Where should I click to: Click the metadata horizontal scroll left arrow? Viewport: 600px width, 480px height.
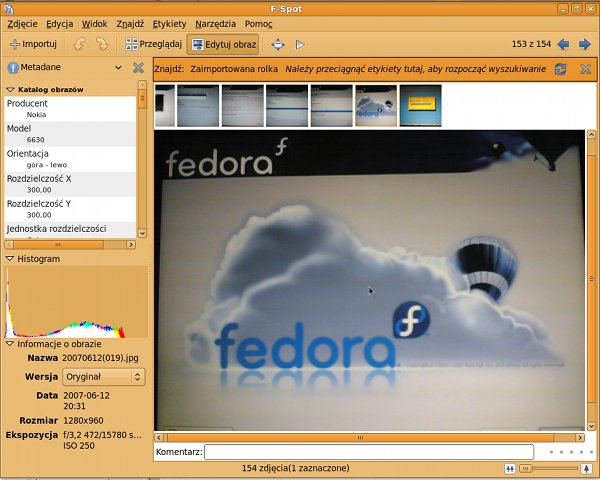9,245
